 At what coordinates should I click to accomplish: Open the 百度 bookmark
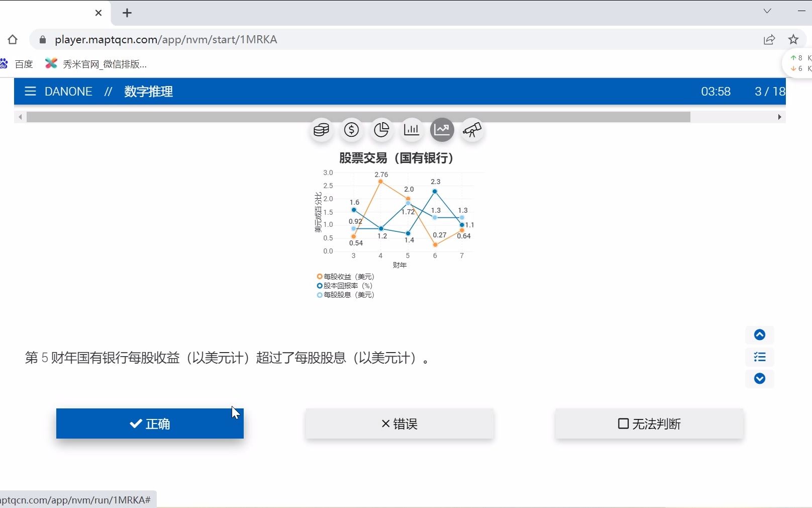pos(18,64)
